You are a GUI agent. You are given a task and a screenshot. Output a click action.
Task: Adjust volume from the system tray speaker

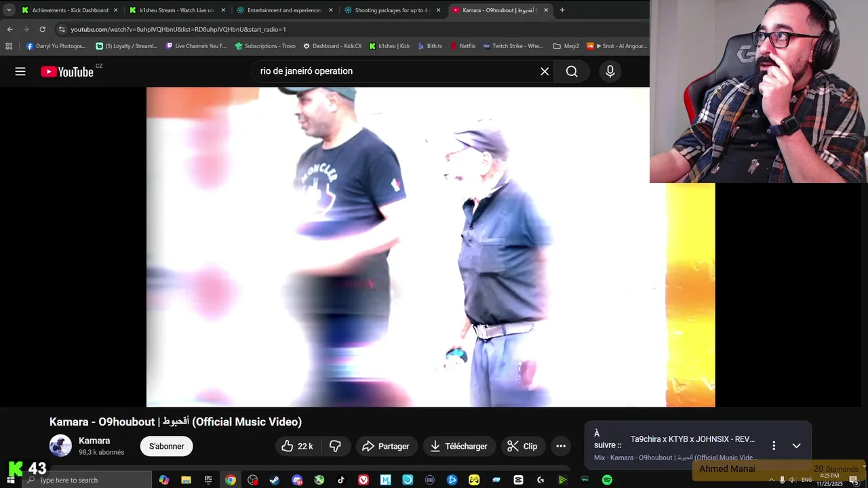click(x=792, y=480)
